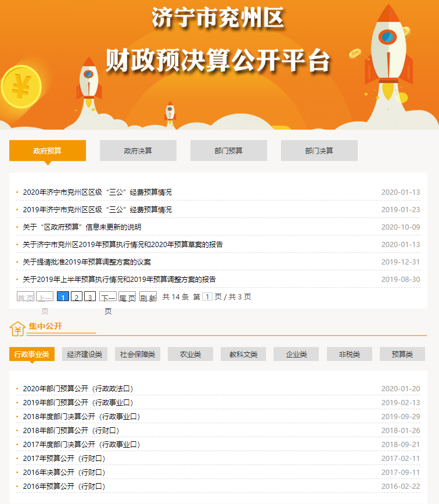Click the large rocket illustration in banner
Viewport: 439px width, 504px height.
(x=388, y=52)
